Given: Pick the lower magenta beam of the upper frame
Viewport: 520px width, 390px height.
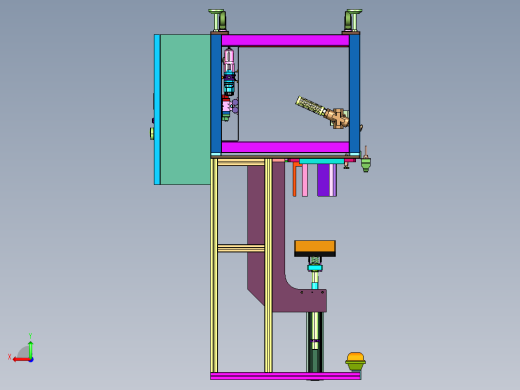Looking at the screenshot, I should tap(285, 147).
